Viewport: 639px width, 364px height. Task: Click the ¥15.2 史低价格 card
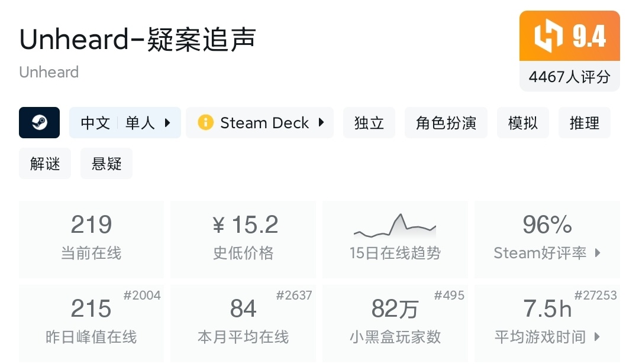(243, 239)
